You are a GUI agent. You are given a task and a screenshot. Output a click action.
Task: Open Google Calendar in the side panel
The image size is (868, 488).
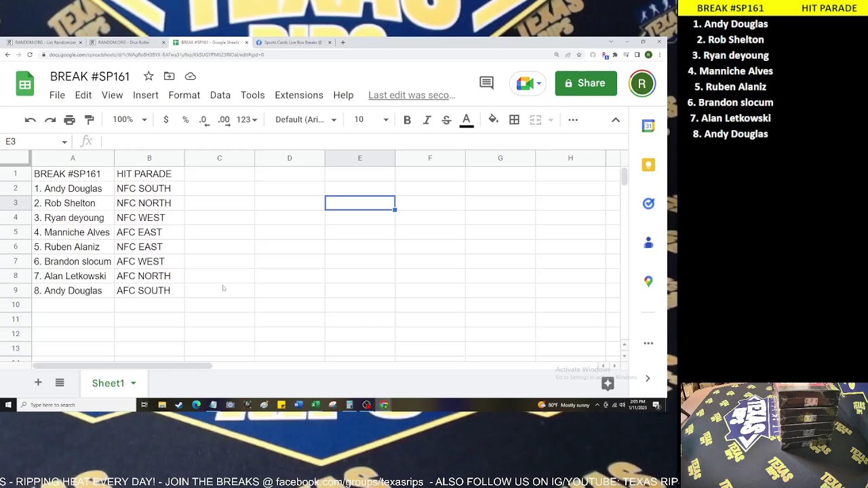pyautogui.click(x=648, y=126)
